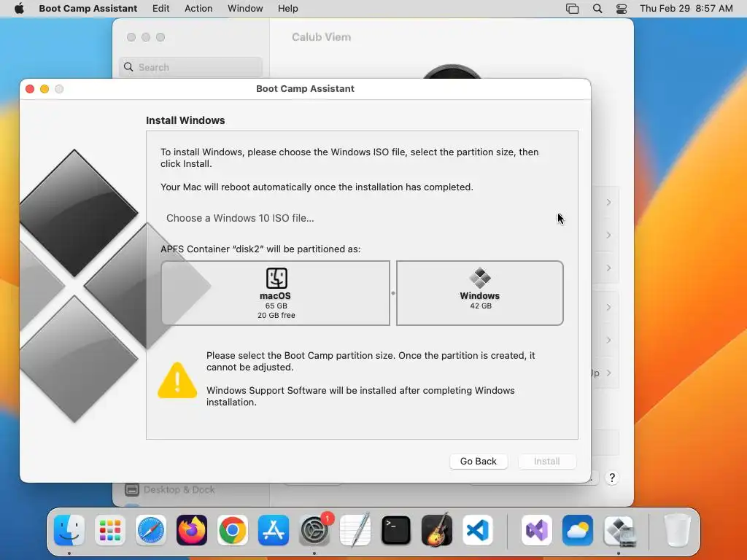Viewport: 747px width, 560px height.
Task: Click the date and time in menu bar
Action: click(686, 8)
